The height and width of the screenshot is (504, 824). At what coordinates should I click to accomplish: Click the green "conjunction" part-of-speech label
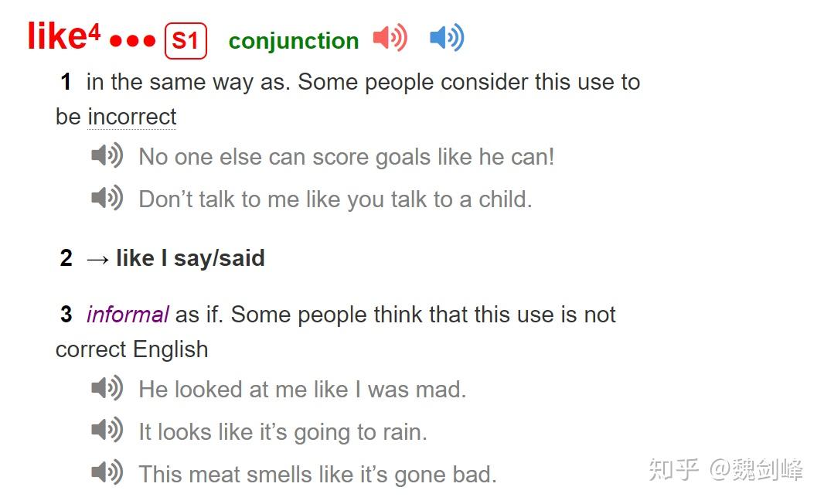pos(294,41)
